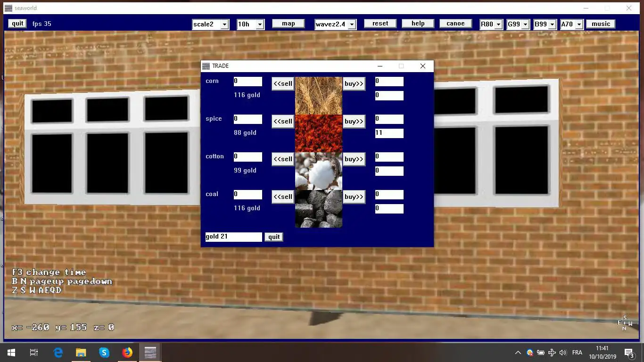Image resolution: width=644 pixels, height=362 pixels.
Task: Click the corn wheat thumbnail image
Action: [319, 96]
